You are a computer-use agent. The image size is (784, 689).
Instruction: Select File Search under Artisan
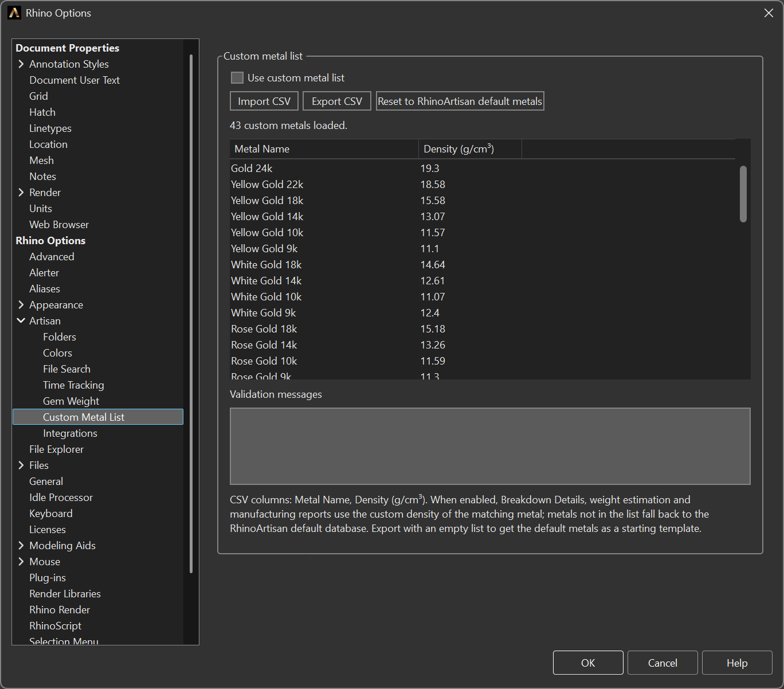tap(66, 369)
